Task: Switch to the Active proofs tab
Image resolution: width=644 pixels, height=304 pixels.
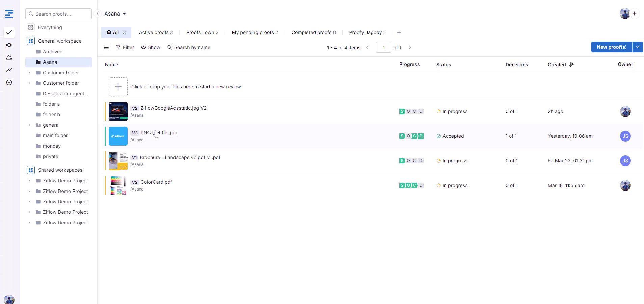Action: 156,32
